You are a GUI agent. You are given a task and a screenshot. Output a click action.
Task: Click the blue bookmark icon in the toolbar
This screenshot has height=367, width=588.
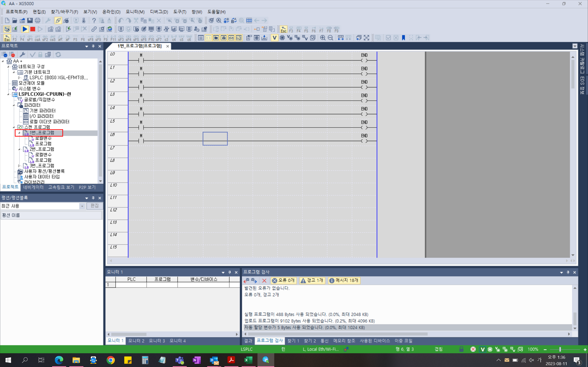(x=404, y=38)
